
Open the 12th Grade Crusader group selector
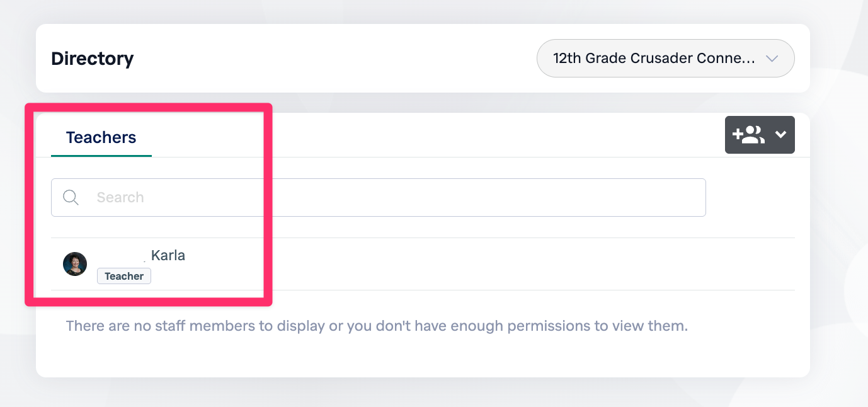[x=665, y=59]
